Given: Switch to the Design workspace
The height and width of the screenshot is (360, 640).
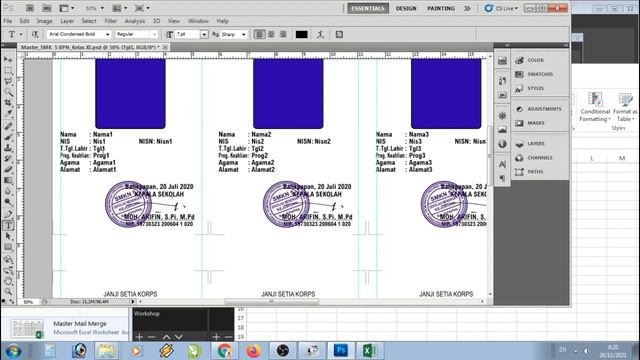Looking at the screenshot, I should [x=406, y=8].
